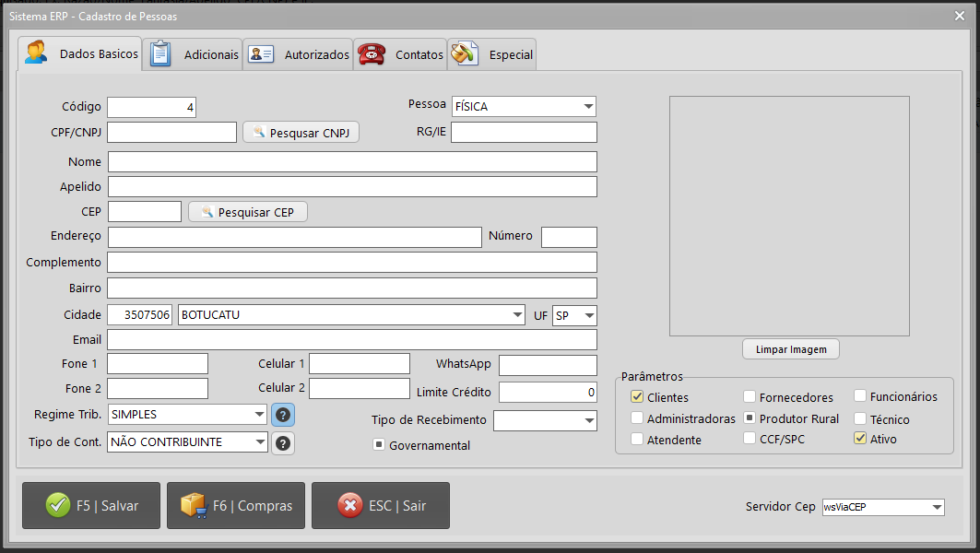980x553 pixels.
Task: Click into the Nome input field
Action: (352, 162)
